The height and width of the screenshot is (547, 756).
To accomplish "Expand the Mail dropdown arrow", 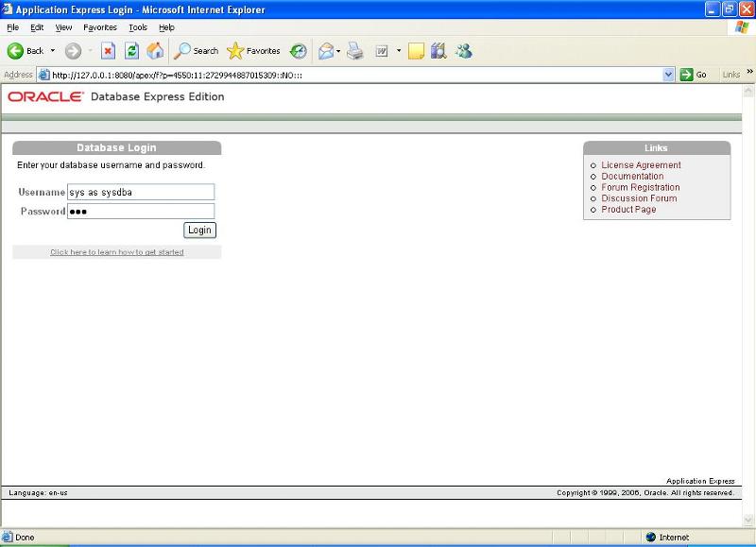I will [x=338, y=51].
